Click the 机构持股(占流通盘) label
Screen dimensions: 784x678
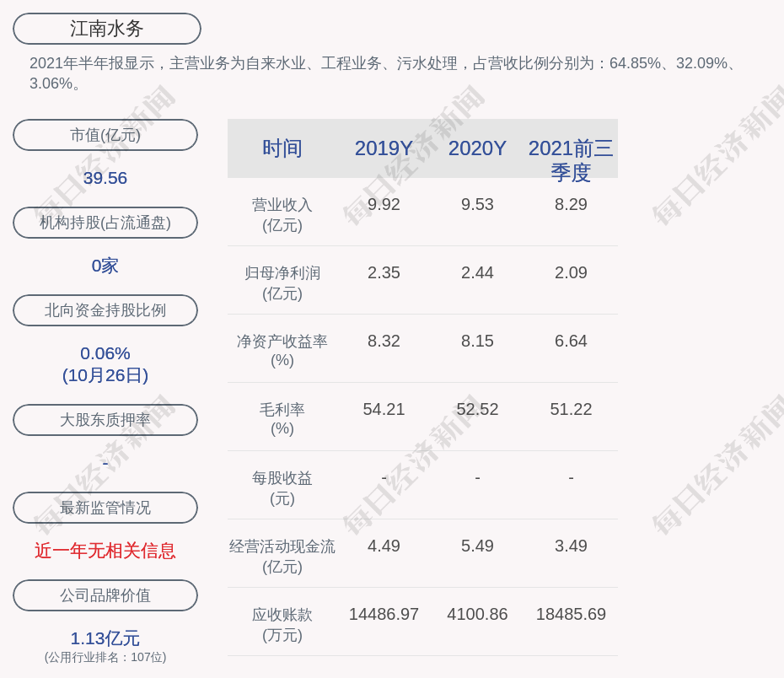point(105,223)
